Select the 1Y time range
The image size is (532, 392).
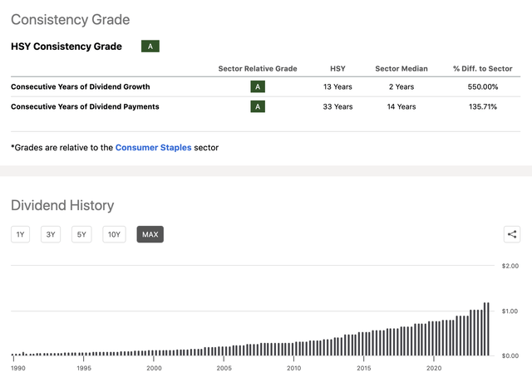pos(20,234)
